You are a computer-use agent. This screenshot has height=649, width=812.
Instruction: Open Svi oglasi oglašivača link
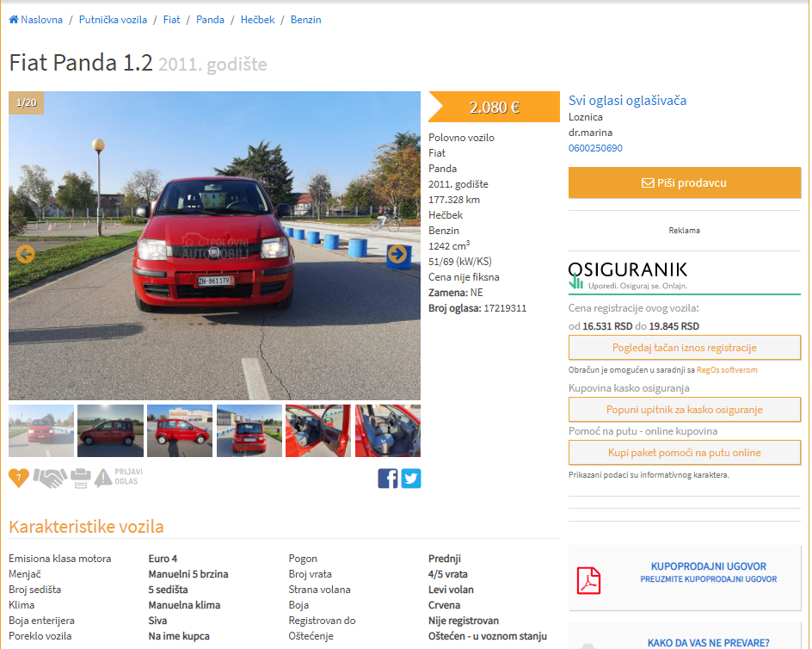[628, 101]
